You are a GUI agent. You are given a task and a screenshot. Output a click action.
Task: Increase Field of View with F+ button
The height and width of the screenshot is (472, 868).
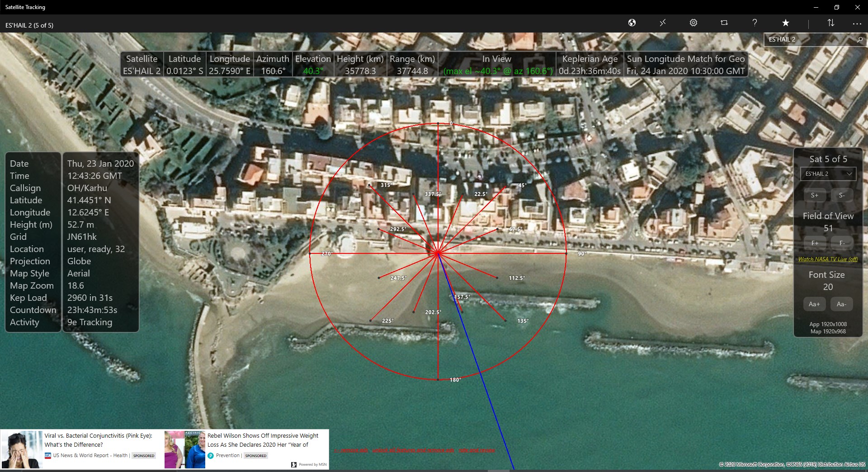click(815, 243)
